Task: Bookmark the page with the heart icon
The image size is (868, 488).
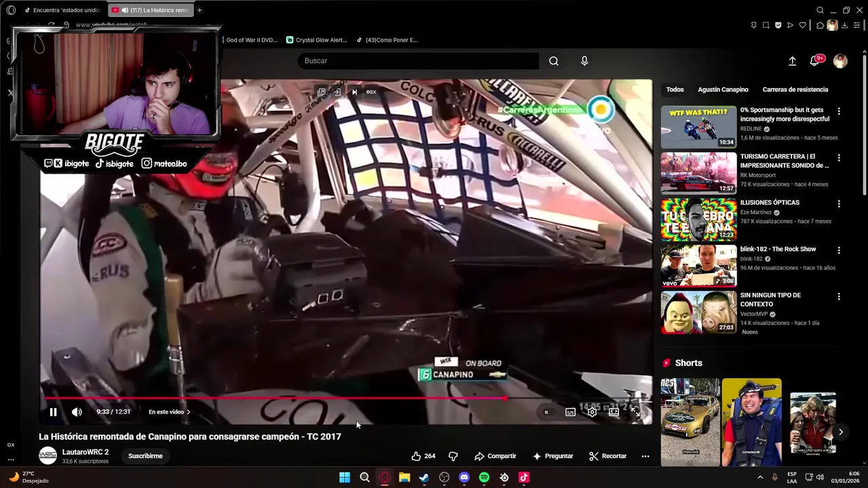Action: [803, 25]
